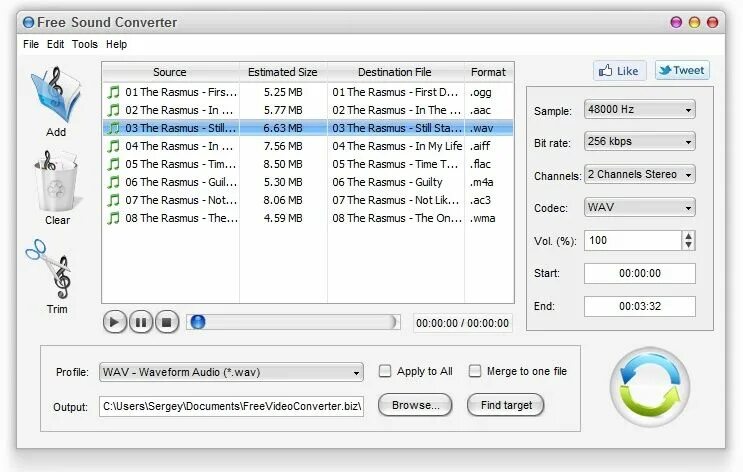Open the Codec dropdown showing WAV
The width and height of the screenshot is (743, 472).
639,208
